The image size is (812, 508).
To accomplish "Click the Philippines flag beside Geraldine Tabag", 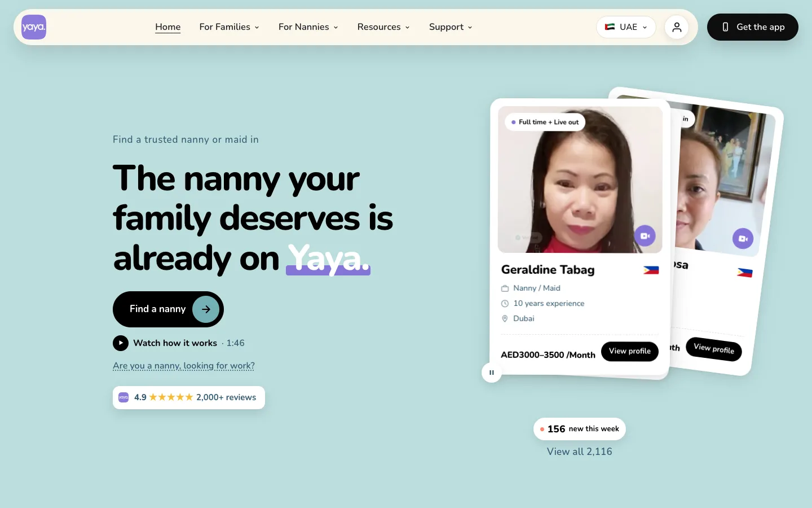I will coord(651,270).
